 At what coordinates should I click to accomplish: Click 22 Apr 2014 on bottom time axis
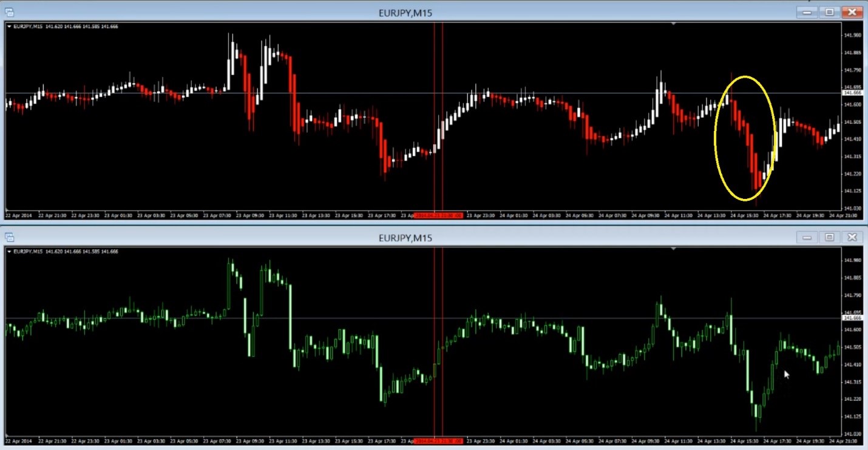pyautogui.click(x=18, y=441)
